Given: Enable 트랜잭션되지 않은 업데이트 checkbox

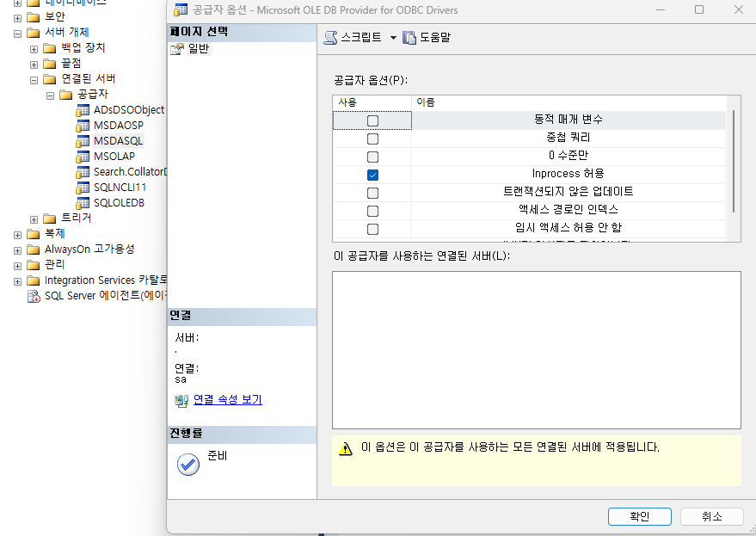Looking at the screenshot, I should pos(372,193).
